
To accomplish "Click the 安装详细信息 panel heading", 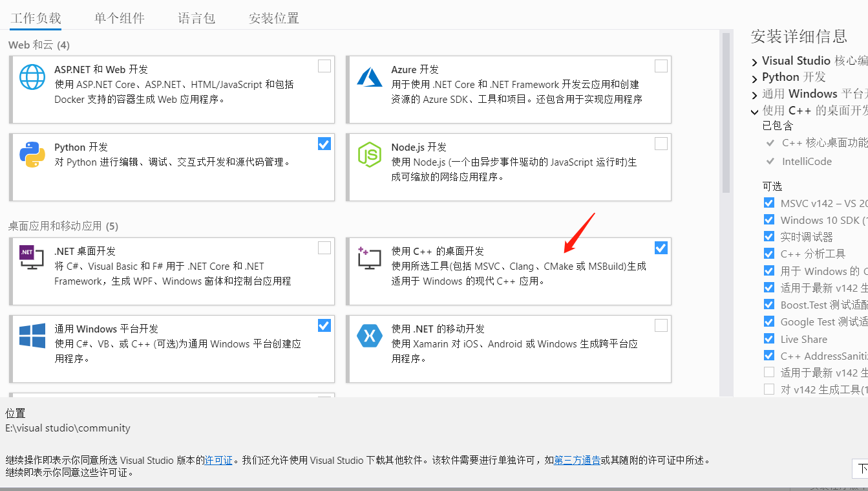I will [799, 36].
